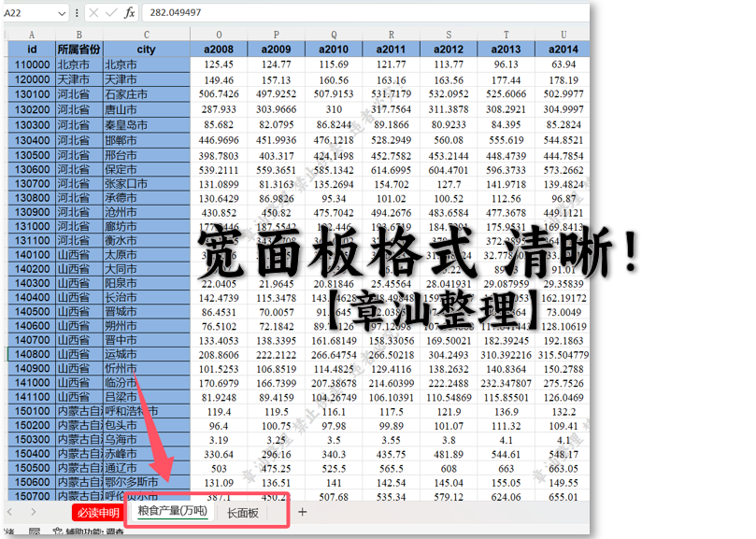
Task: Select the city cell 邯郸市
Action: [x=147, y=141]
